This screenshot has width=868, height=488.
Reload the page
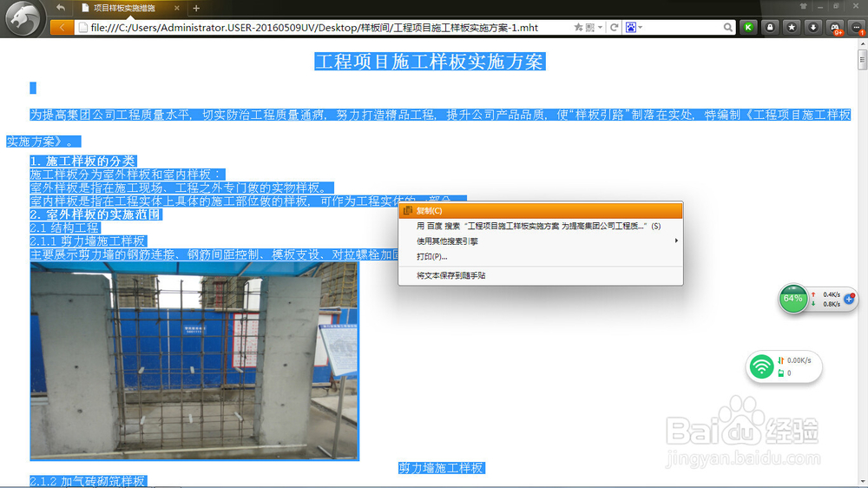pyautogui.click(x=614, y=27)
